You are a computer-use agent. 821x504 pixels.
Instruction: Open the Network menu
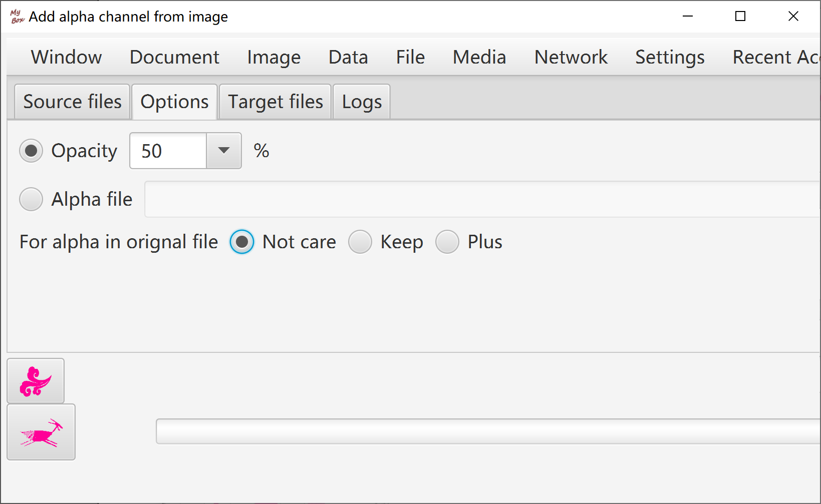tap(571, 57)
